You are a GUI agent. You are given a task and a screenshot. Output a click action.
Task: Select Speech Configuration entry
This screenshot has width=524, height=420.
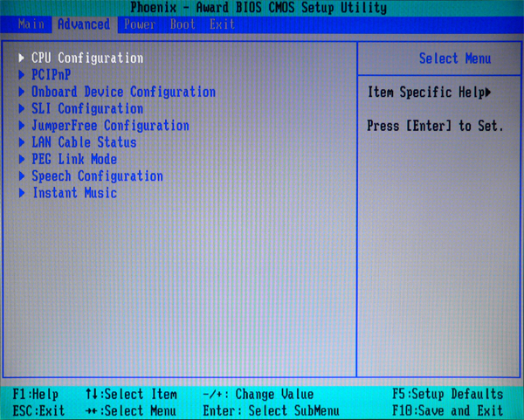click(97, 176)
